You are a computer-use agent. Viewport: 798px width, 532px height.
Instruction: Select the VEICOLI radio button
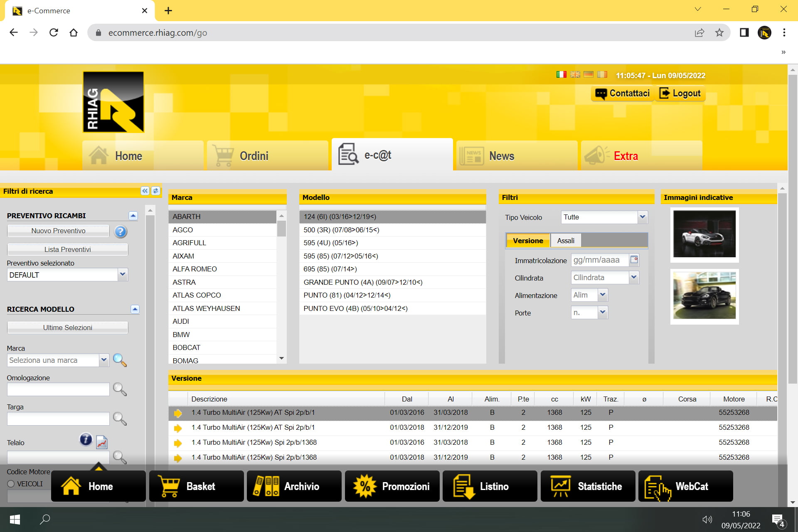(11, 484)
